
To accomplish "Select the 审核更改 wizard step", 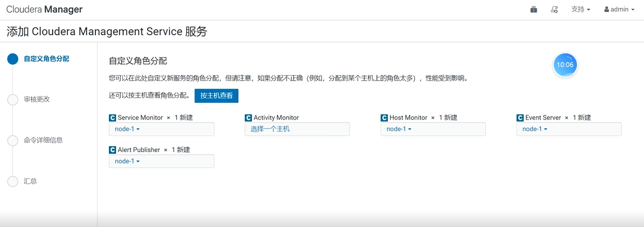I will pyautogui.click(x=37, y=100).
